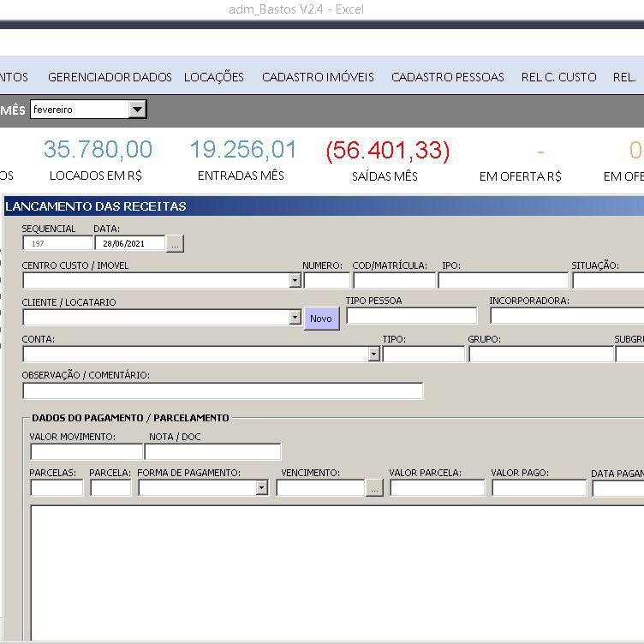This screenshot has width=644, height=644.
Task: Go to the Locações menu
Action: (x=214, y=77)
